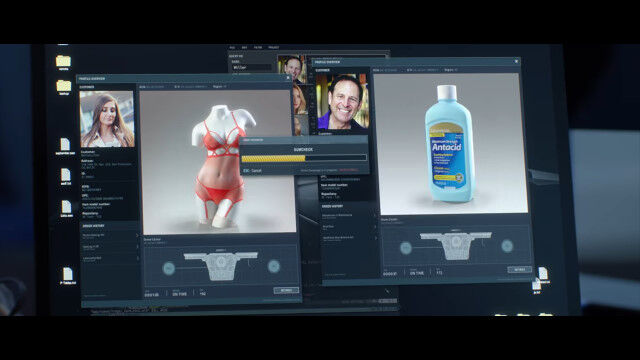Click the name input field in the background window
Viewport: 640px width, 360px height.
[251, 67]
